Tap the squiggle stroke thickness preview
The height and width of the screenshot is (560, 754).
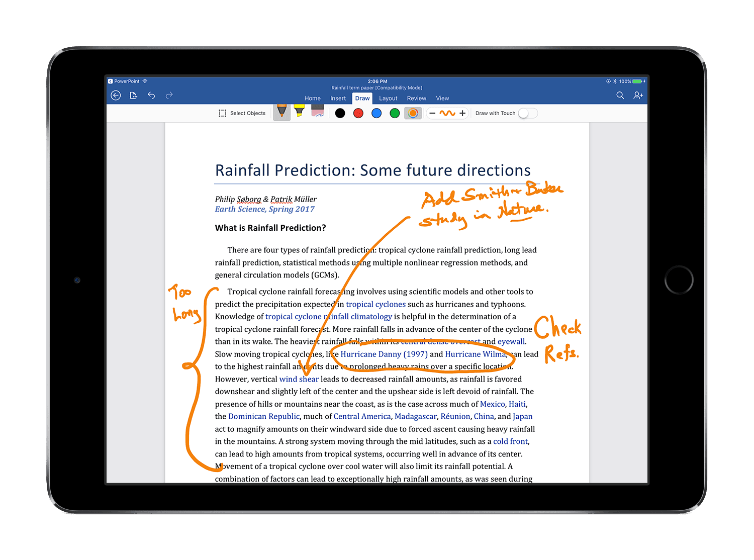(447, 113)
